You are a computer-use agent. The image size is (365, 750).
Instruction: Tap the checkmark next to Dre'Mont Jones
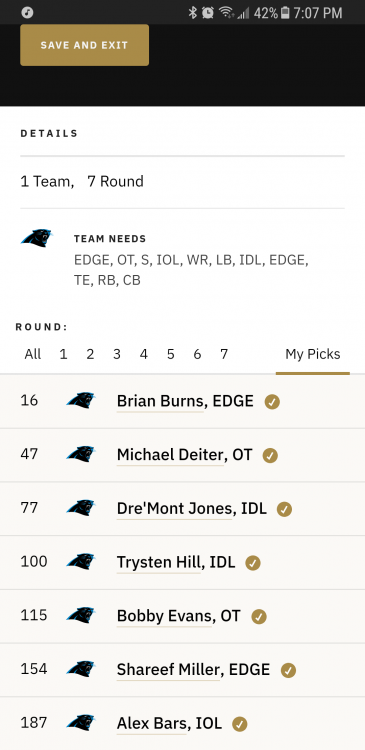point(284,509)
